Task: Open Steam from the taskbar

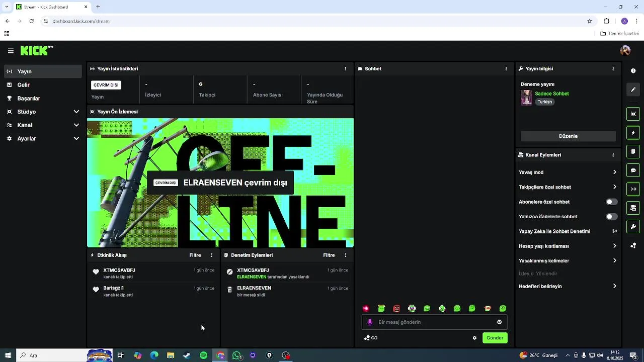Action: (187, 355)
